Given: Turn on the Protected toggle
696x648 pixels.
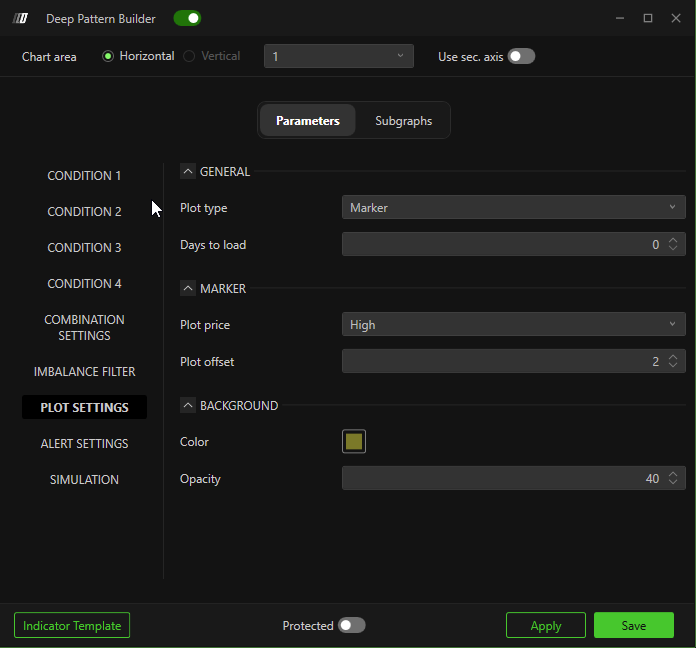Looking at the screenshot, I should tap(351, 625).
